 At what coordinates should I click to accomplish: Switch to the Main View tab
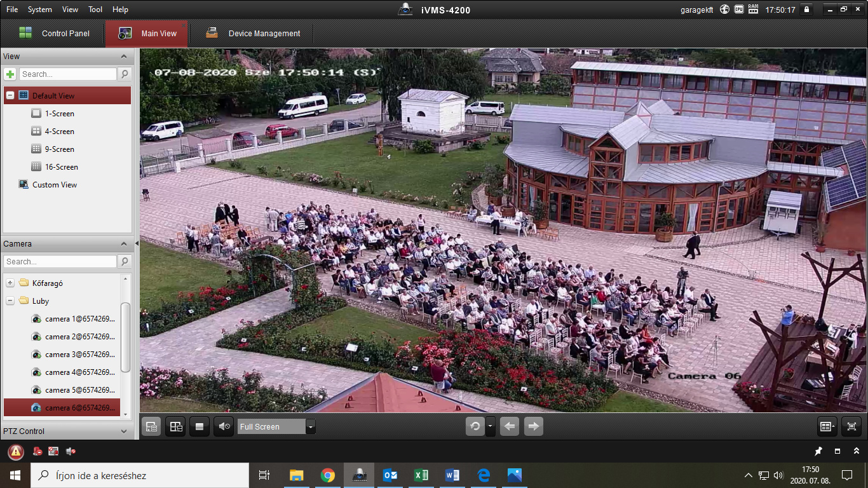(147, 33)
